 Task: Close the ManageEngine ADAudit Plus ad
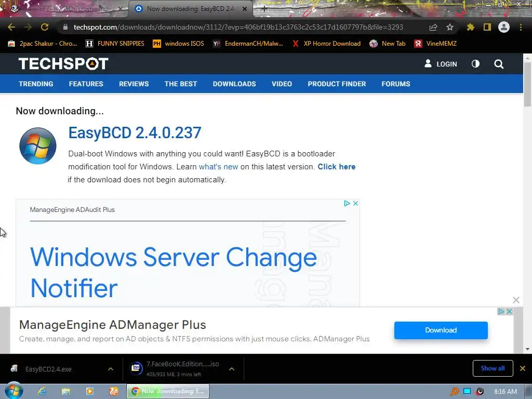point(355,203)
